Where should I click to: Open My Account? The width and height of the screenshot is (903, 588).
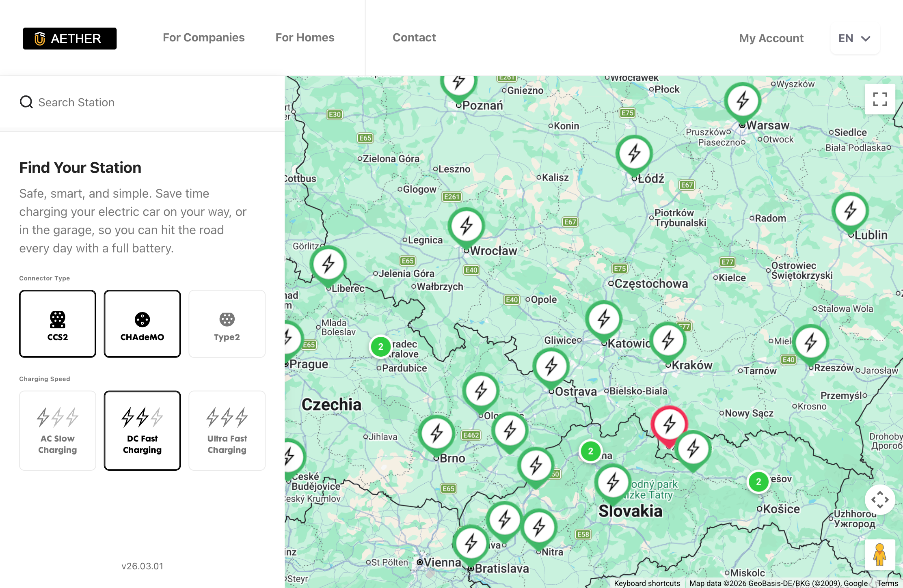[771, 38]
